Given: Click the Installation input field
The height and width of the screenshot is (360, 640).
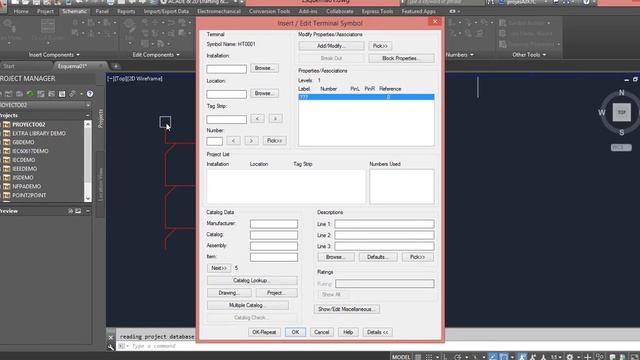Looking at the screenshot, I should [227, 69].
